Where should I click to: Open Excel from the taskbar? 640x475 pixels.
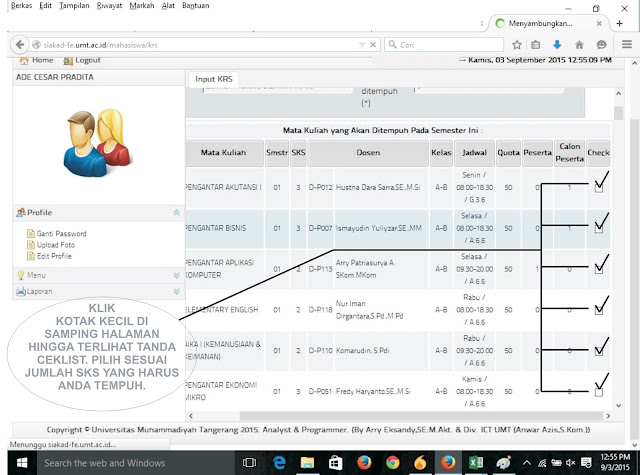476,463
